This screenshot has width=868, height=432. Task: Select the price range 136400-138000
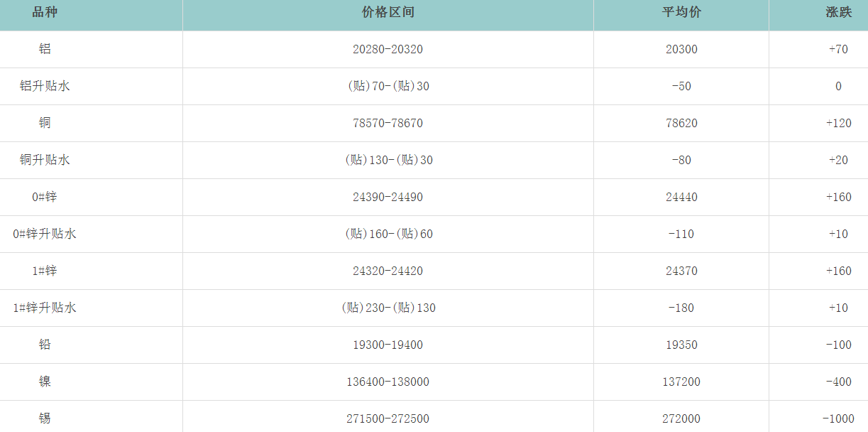point(388,382)
